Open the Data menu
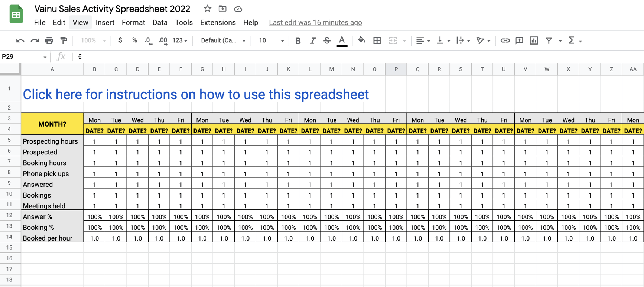644x287 pixels. [160, 23]
